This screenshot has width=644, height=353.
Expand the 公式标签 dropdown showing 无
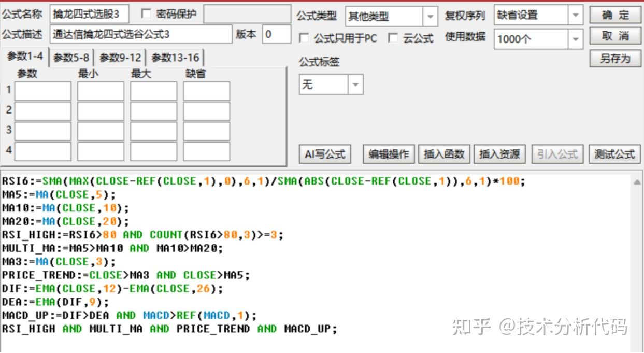[355, 84]
